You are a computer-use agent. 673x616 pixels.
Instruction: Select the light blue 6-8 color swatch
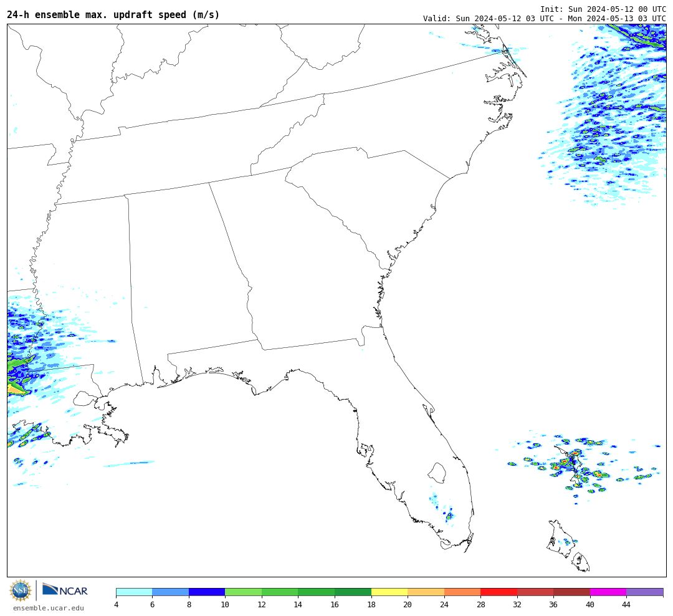[170, 592]
